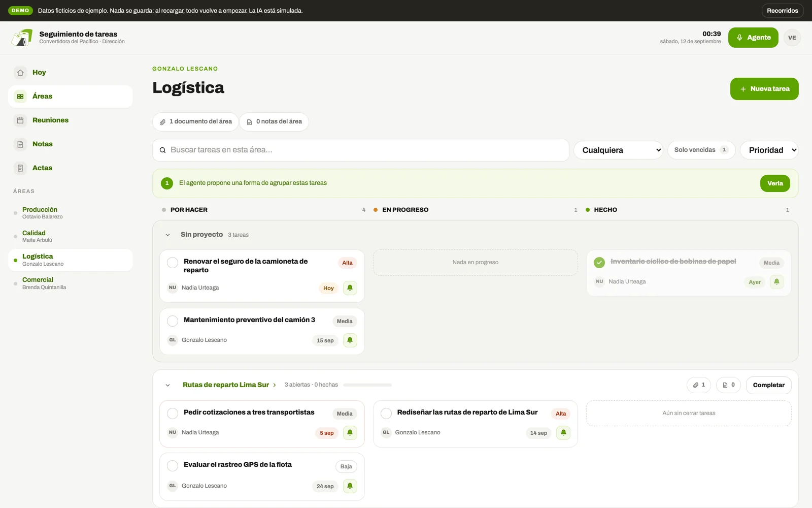This screenshot has height=508, width=812.
Task: Click the Nueva tarea button
Action: click(764, 89)
